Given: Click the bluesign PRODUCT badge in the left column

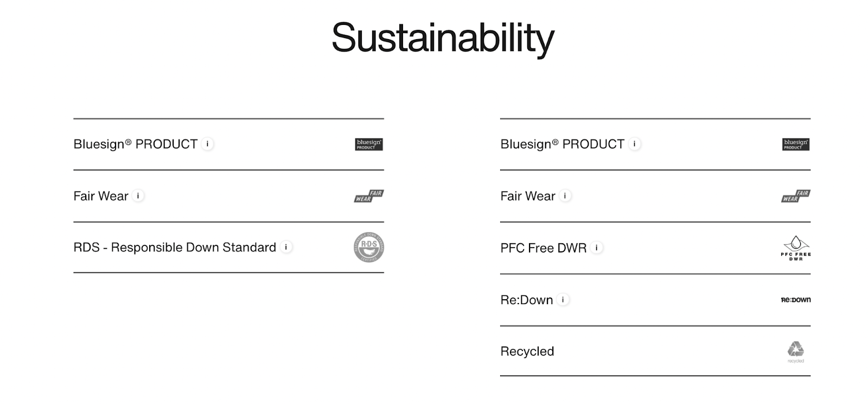Looking at the screenshot, I should (368, 144).
